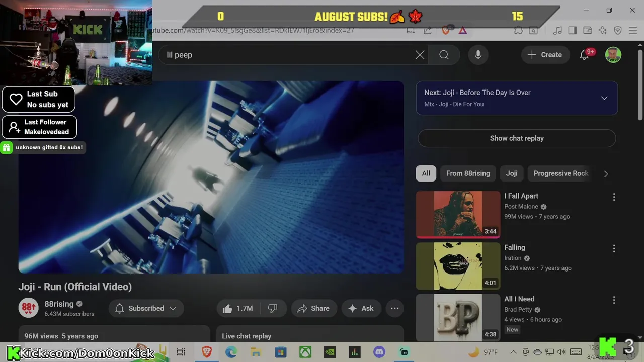Click the Joji Run video player
Viewport: 644px width, 362px height.
point(211,177)
